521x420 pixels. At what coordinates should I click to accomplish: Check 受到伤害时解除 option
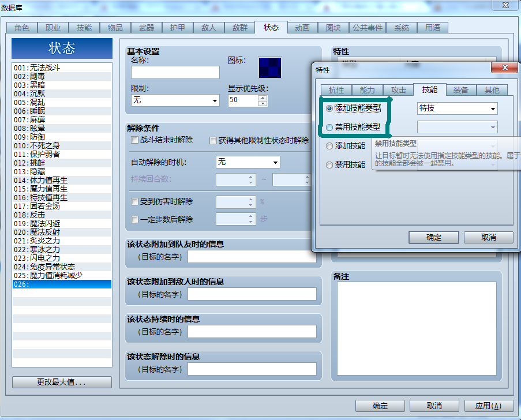coord(134,202)
